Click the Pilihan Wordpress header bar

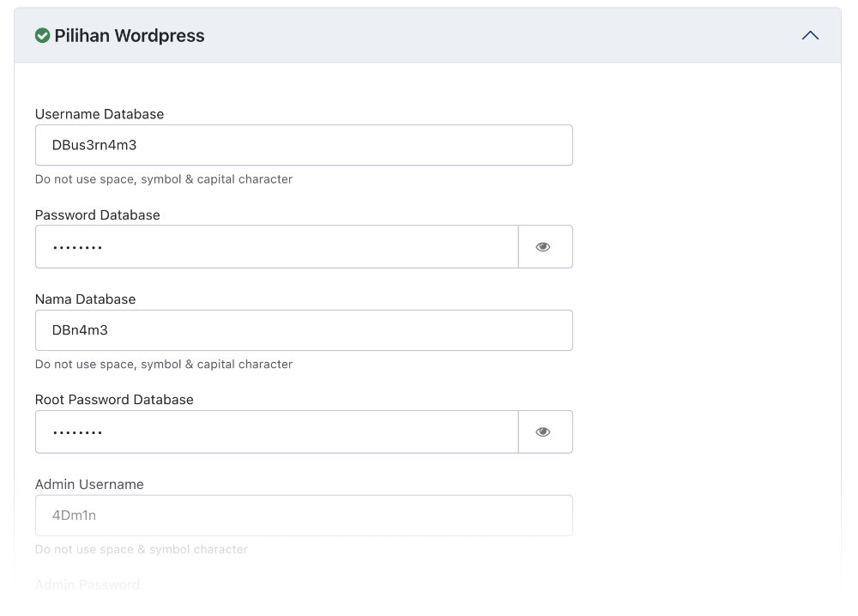click(429, 35)
